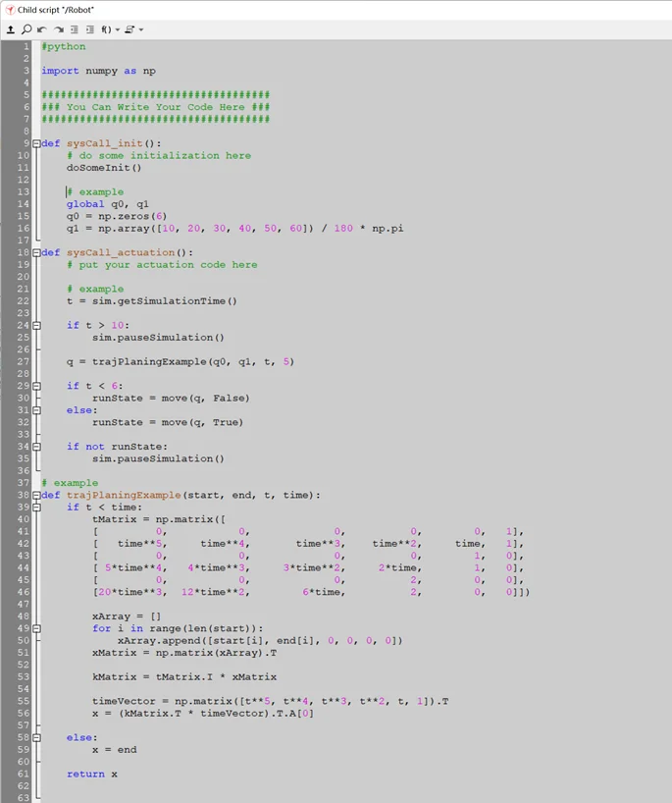This screenshot has height=803, width=672.
Task: Click the V-REP logo in title bar
Action: [9, 9]
